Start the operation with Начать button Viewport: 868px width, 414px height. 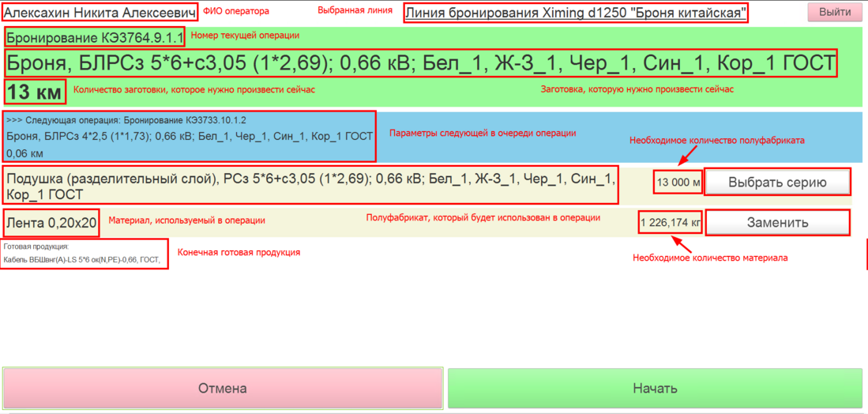click(x=656, y=388)
